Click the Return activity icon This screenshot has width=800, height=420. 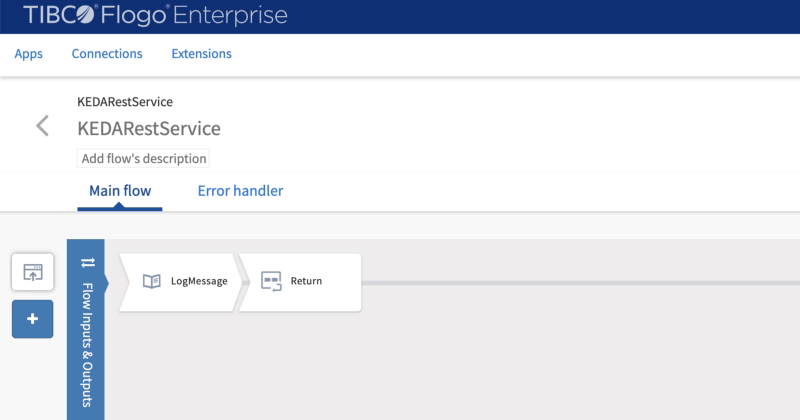(271, 281)
